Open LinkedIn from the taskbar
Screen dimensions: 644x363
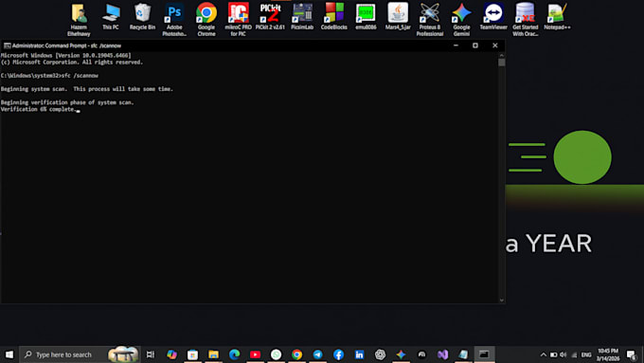[x=359, y=354]
